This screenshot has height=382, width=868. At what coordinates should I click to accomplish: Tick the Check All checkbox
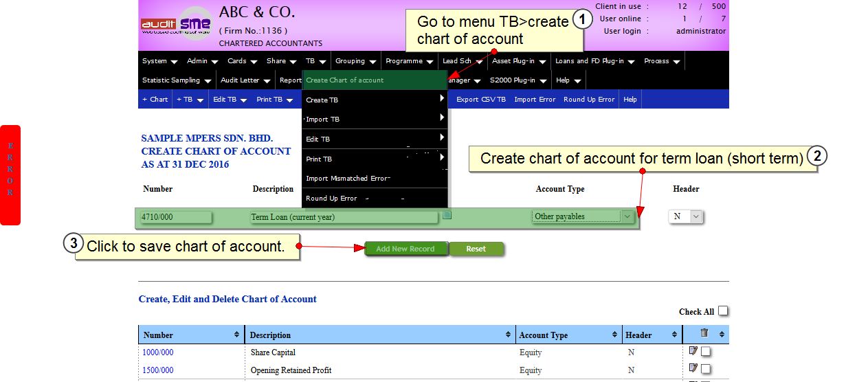click(x=723, y=311)
